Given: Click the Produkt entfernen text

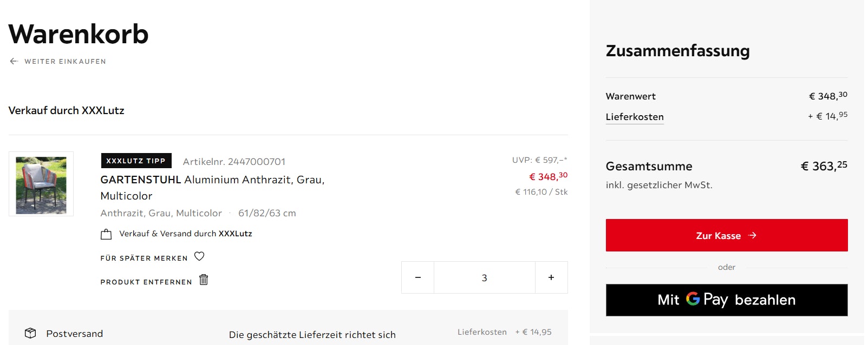Looking at the screenshot, I should pos(146,282).
